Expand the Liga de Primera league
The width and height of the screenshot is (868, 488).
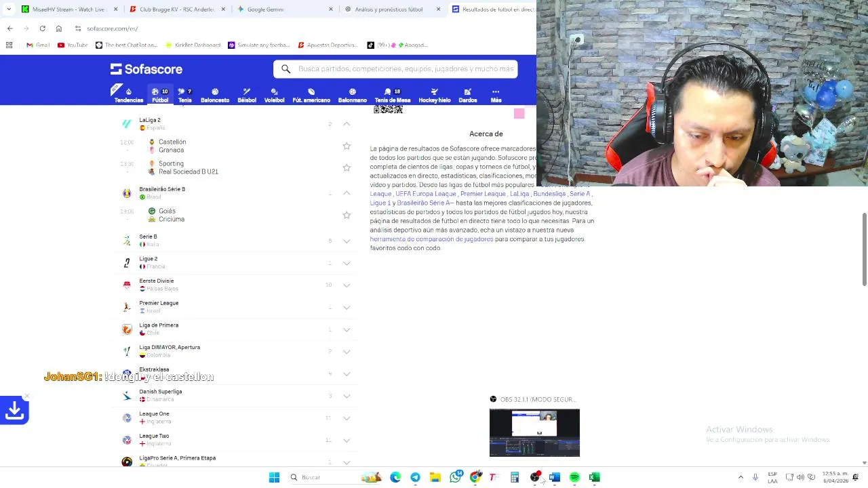coord(347,329)
